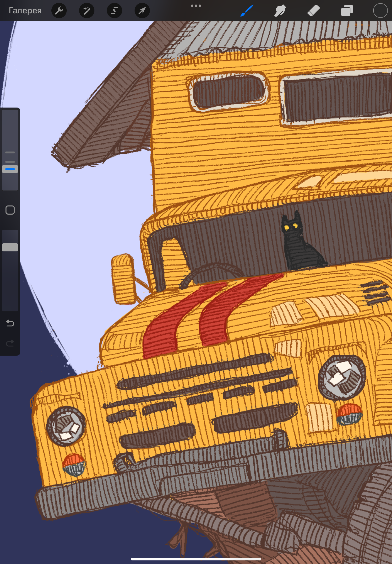The width and height of the screenshot is (392, 564).
Task: Undo the last action with the sidebar arrow
Action: click(x=10, y=323)
